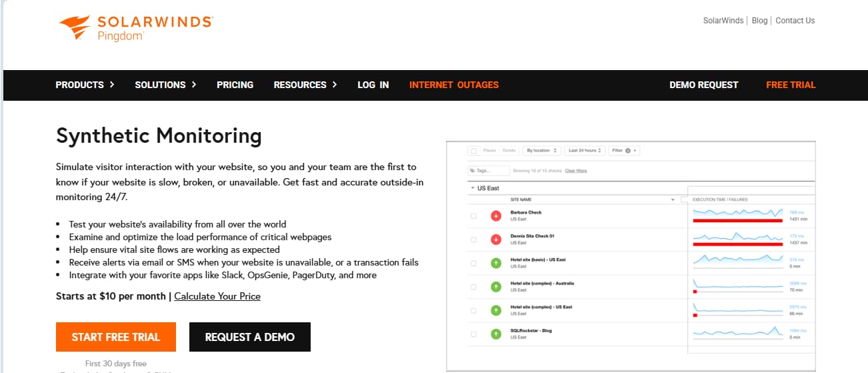Open the Pricing page
Screen dimensions: 868x373
click(235, 85)
